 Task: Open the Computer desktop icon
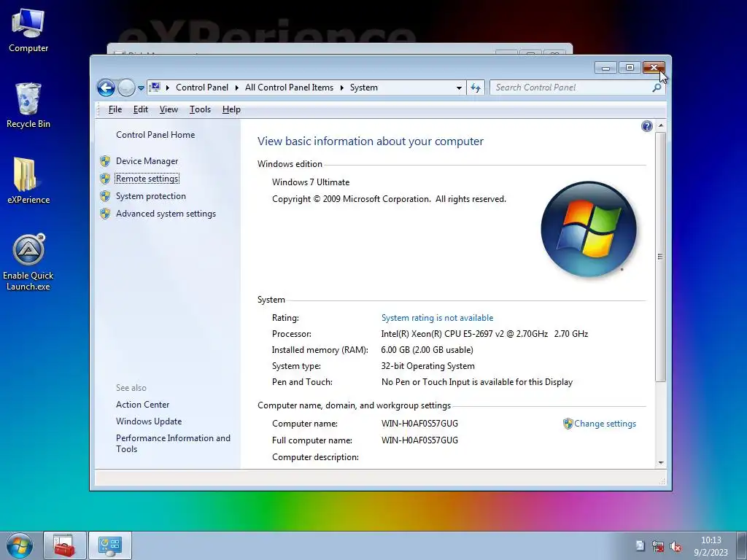28,31
